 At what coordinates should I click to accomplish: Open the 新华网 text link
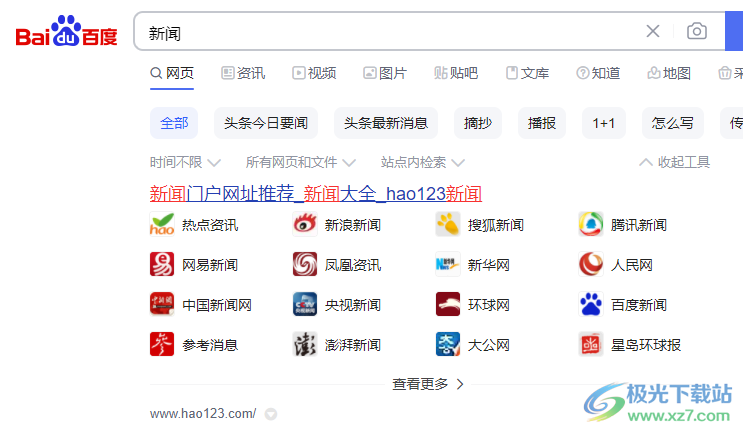[489, 265]
